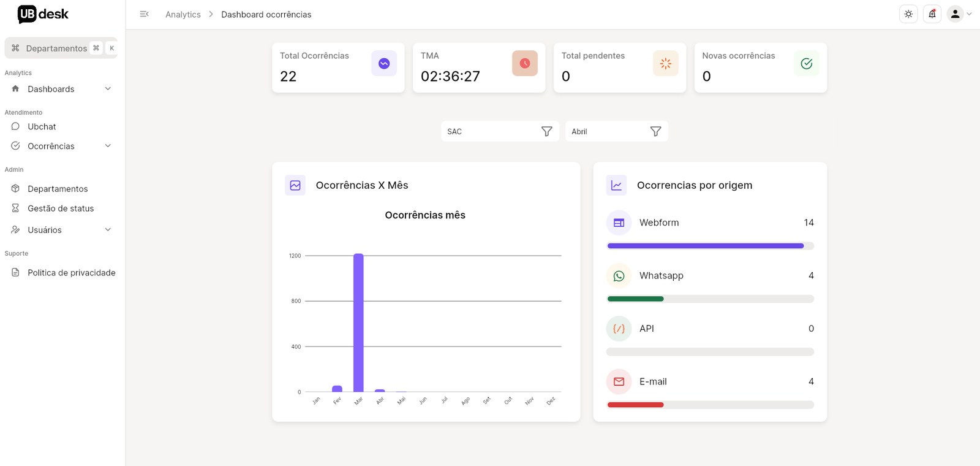Open notifications bell icon
The height and width of the screenshot is (466, 980).
click(x=932, y=14)
